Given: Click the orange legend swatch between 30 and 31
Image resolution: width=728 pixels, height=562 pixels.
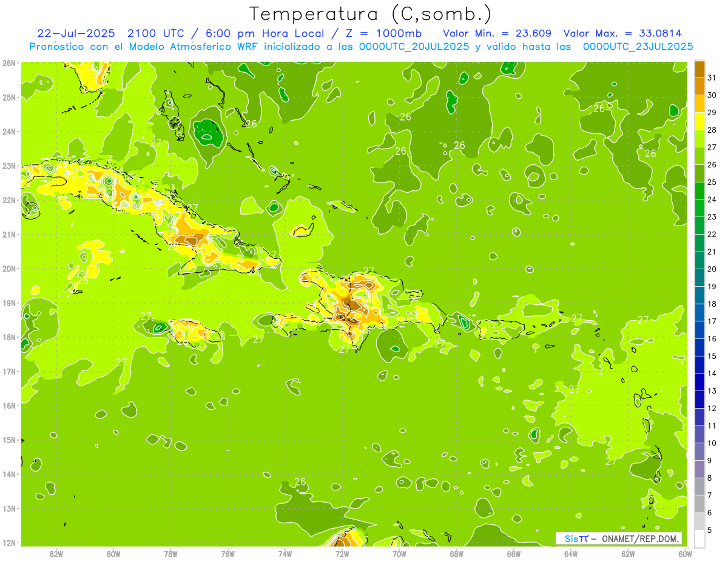Looking at the screenshot, I should tap(699, 87).
